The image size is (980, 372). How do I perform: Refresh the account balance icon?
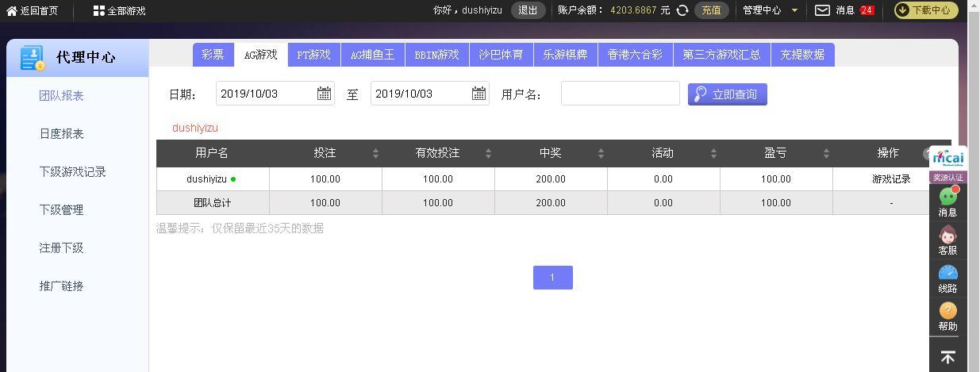click(682, 10)
